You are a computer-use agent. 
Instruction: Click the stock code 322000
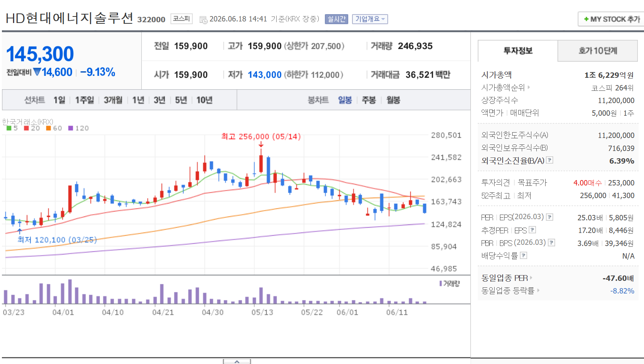(151, 20)
